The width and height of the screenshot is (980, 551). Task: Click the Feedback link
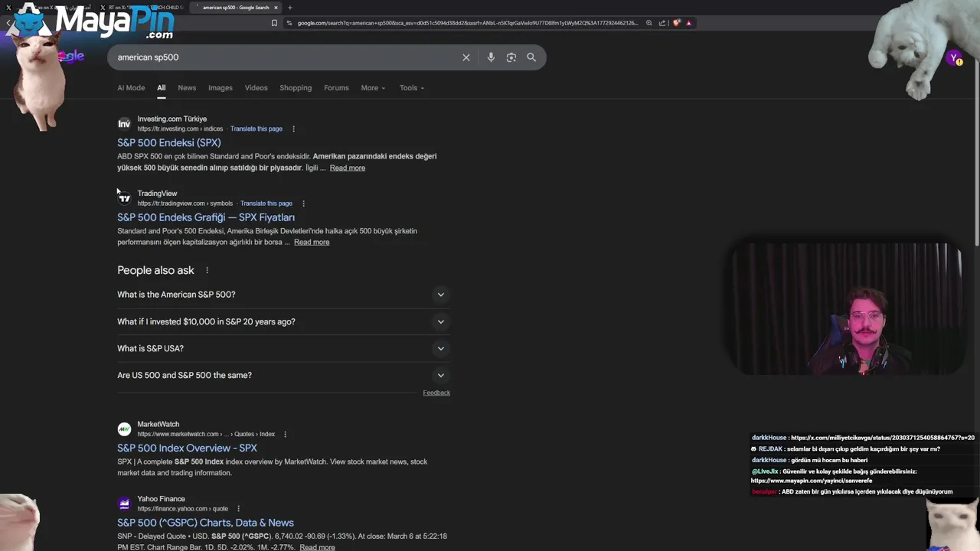coord(436,393)
